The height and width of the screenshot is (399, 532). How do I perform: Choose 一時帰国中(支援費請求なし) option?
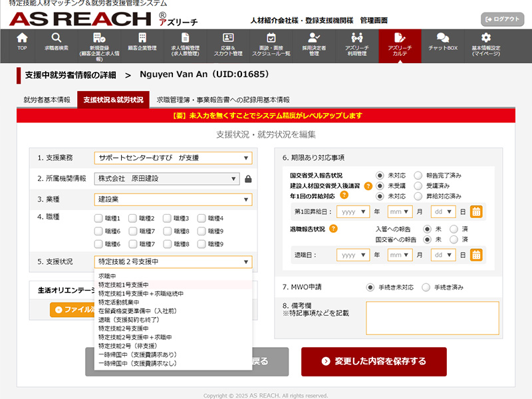pyautogui.click(x=173, y=363)
